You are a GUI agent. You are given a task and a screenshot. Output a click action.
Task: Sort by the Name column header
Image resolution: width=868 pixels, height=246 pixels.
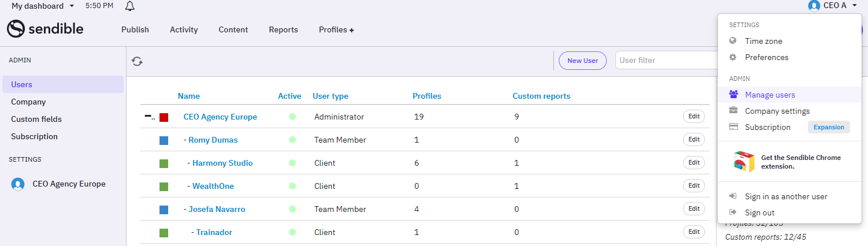click(189, 96)
